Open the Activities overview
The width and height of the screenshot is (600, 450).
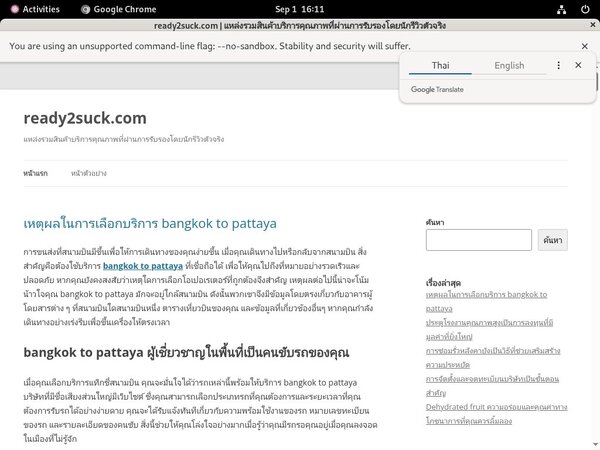tap(34, 8)
